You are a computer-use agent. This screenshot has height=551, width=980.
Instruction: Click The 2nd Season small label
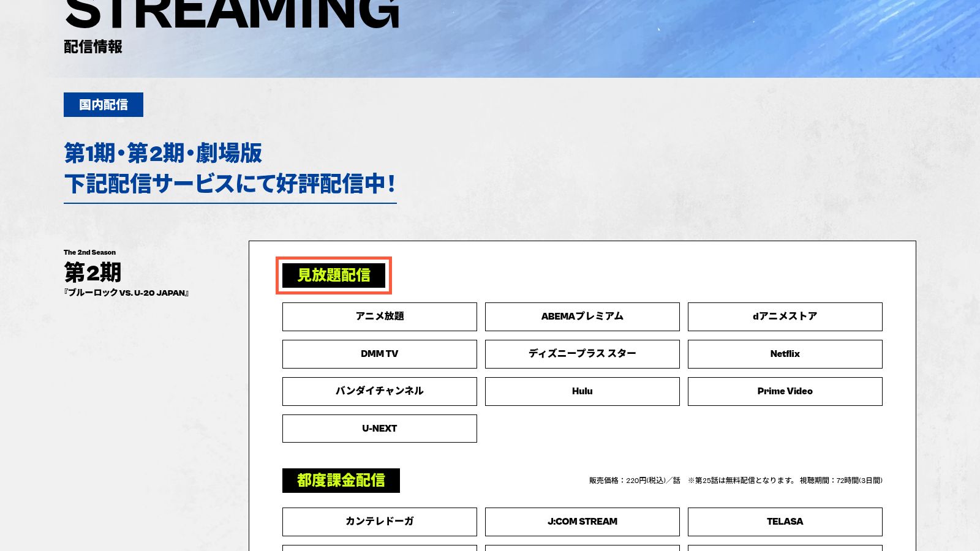pyautogui.click(x=89, y=252)
